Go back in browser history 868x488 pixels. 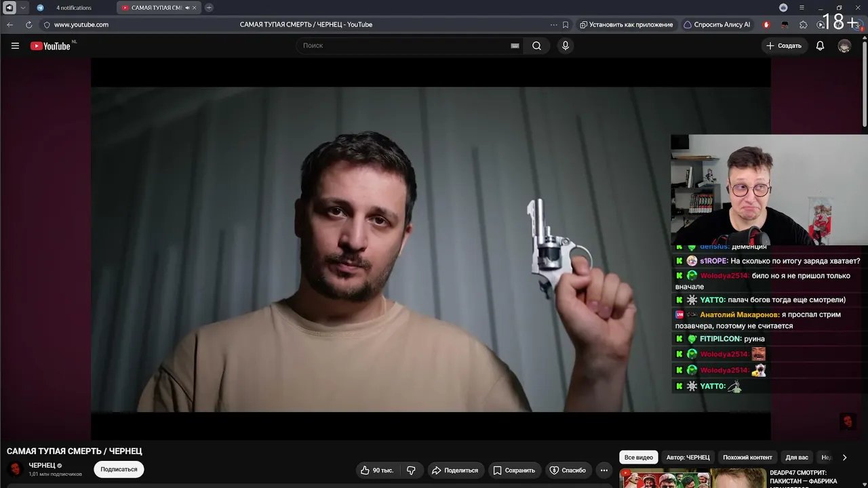tap(9, 24)
